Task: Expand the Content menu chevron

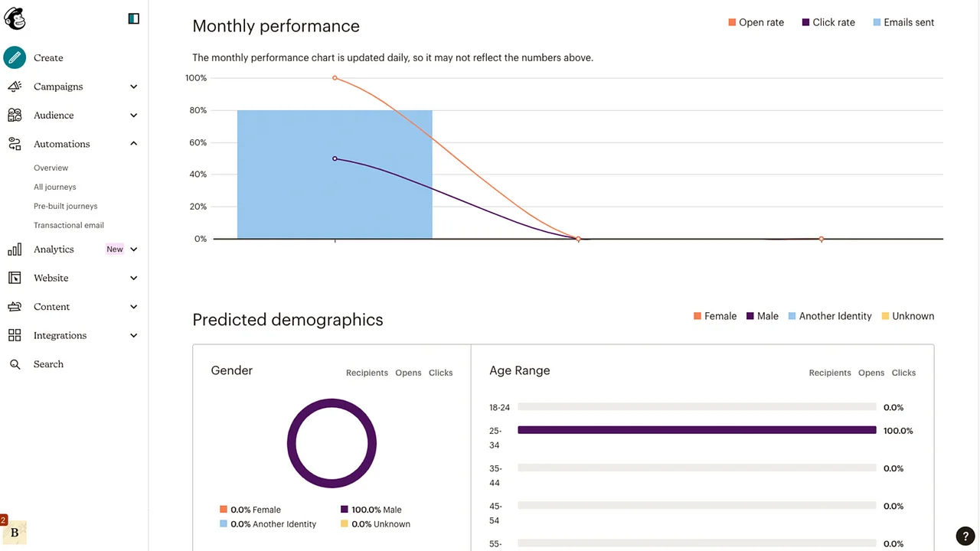Action: click(134, 307)
